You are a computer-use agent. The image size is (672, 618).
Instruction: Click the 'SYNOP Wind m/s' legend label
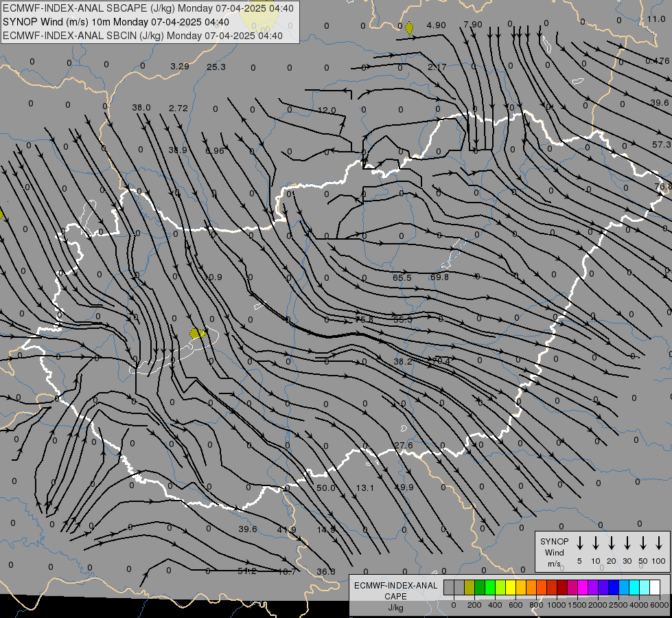pos(554,553)
